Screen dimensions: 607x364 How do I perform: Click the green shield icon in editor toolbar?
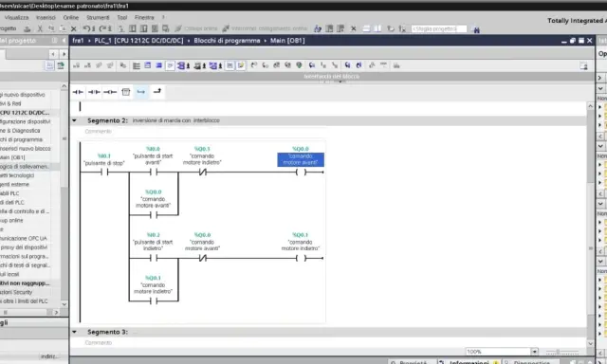[x=299, y=65]
